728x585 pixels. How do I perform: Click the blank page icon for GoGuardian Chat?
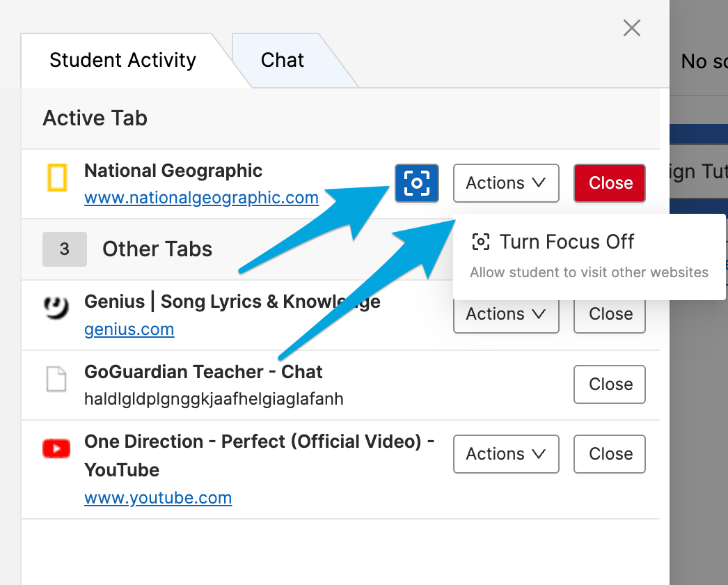pos(56,379)
